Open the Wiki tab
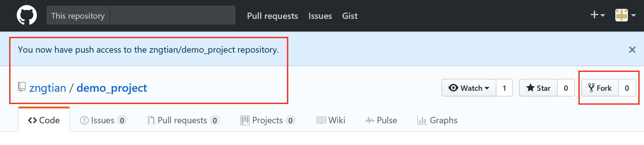Screen dimensions: 644x145 point(331,120)
